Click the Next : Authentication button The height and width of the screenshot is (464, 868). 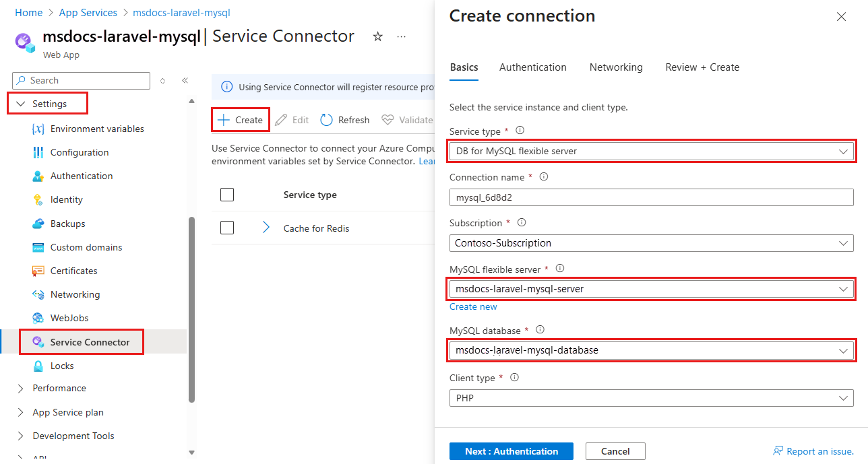pos(511,451)
